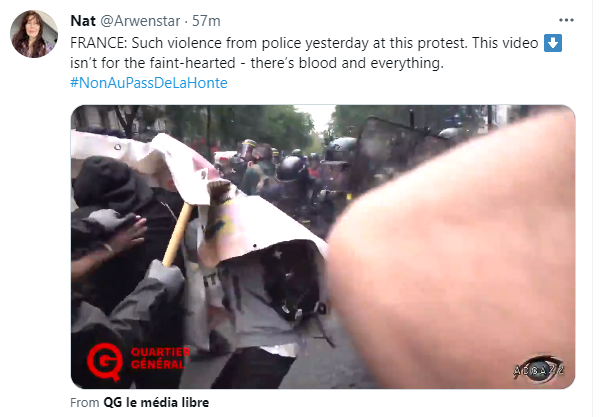Click the riot police helmet in video
The height and width of the screenshot is (417, 599).
[x=291, y=168]
